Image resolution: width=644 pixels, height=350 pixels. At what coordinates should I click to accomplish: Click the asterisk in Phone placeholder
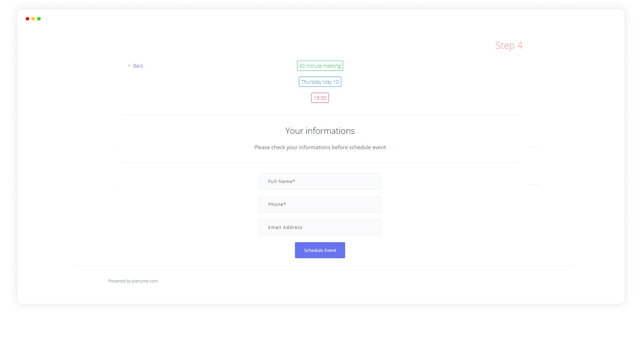pyautogui.click(x=285, y=204)
